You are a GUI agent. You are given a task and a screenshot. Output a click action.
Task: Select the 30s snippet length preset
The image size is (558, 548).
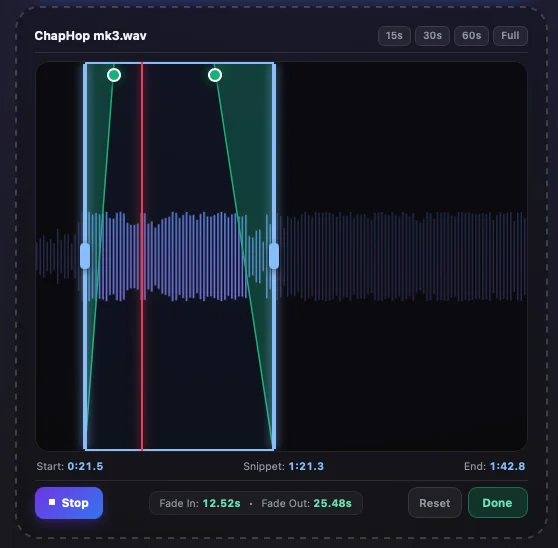coord(432,36)
